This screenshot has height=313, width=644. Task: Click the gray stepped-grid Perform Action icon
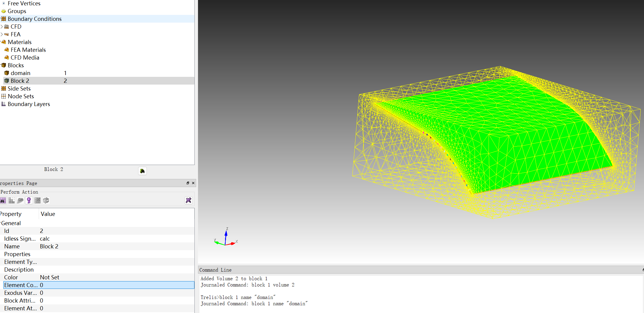pos(12,200)
